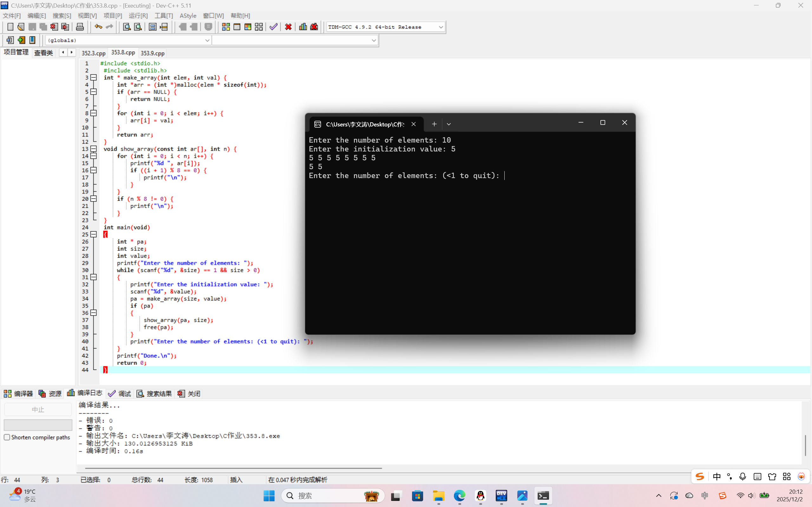Open the 运行[R] menu
812x507 pixels.
coord(138,16)
